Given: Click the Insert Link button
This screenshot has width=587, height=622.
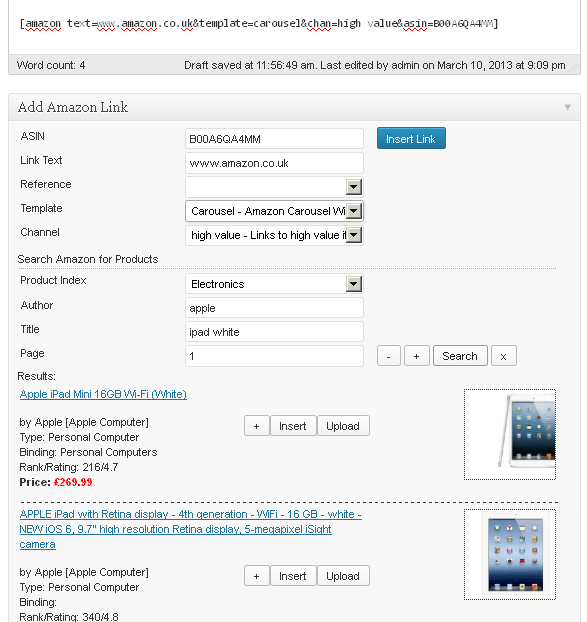Looking at the screenshot, I should coord(411,138).
